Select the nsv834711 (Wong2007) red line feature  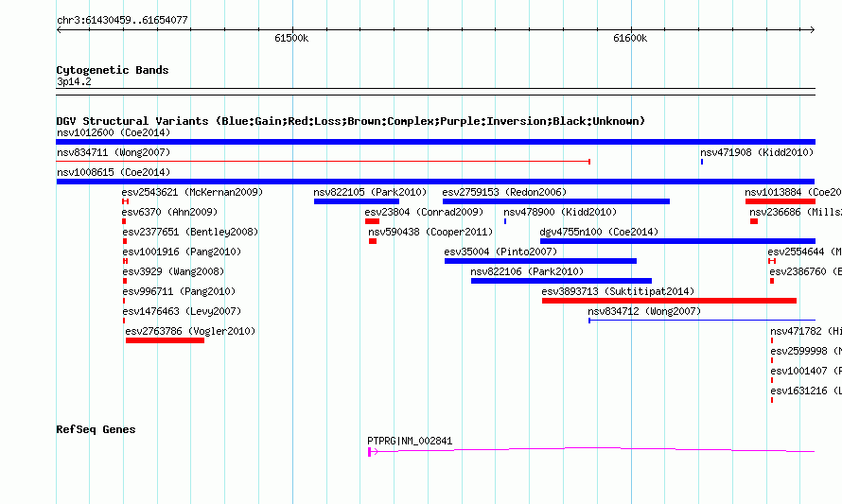click(324, 162)
